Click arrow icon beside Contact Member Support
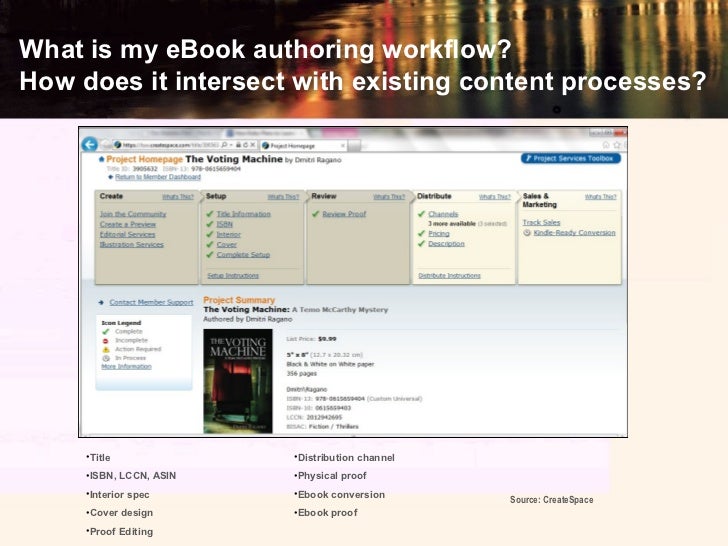 pyautogui.click(x=101, y=302)
